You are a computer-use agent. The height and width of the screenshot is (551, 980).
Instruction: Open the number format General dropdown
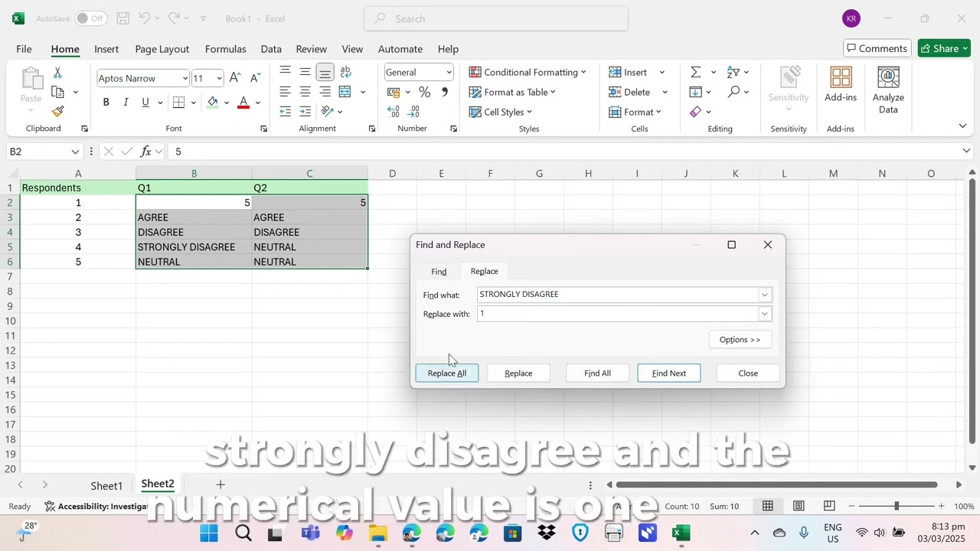pos(449,72)
